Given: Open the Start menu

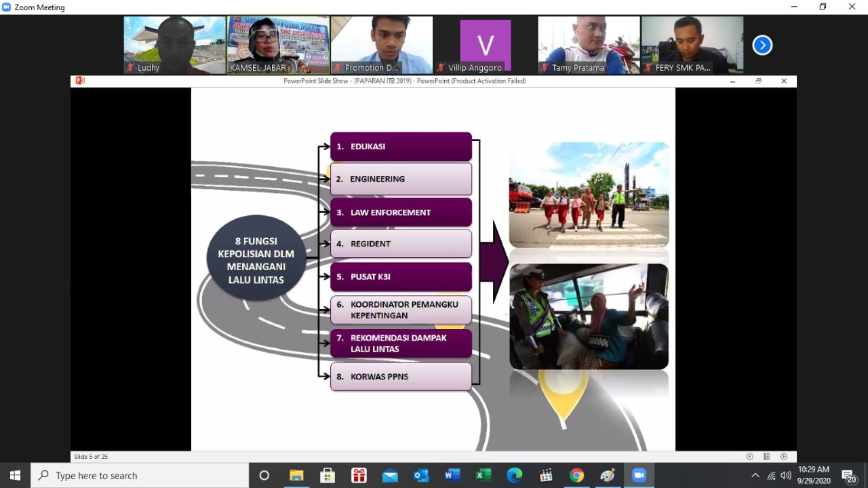Looking at the screenshot, I should [14, 475].
